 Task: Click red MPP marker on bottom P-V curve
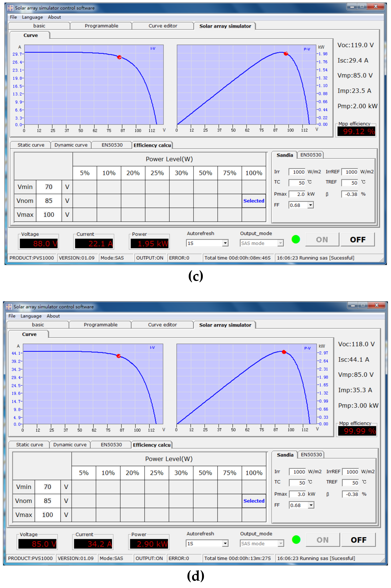coord(284,352)
